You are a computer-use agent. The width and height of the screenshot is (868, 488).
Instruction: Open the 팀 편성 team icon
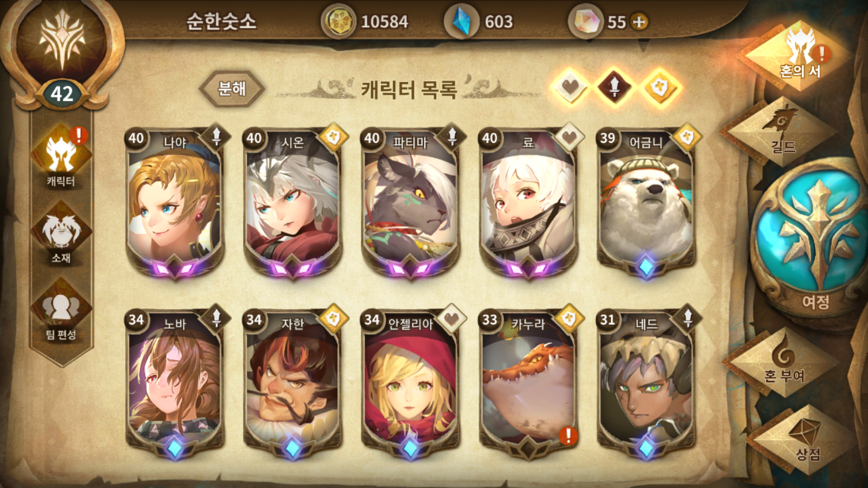(61, 312)
